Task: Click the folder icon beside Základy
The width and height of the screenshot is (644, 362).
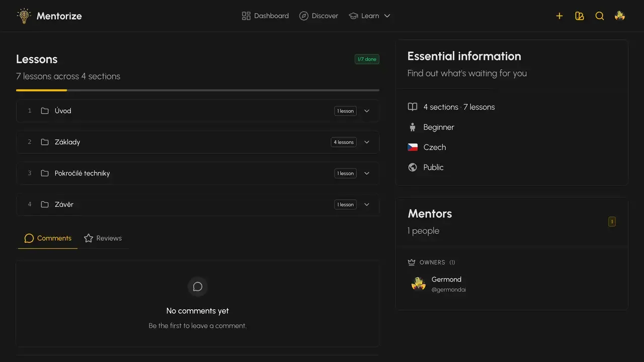Action: 45,142
